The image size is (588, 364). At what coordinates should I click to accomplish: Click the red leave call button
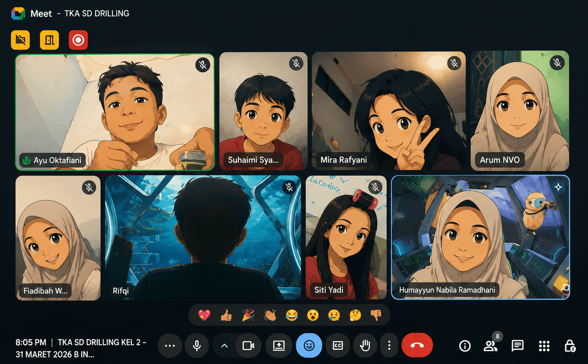click(417, 345)
